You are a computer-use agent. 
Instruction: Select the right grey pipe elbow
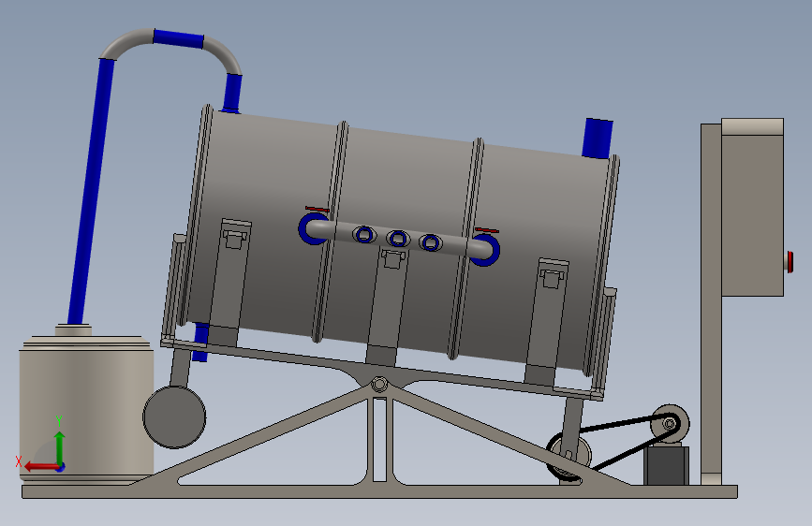click(x=223, y=54)
